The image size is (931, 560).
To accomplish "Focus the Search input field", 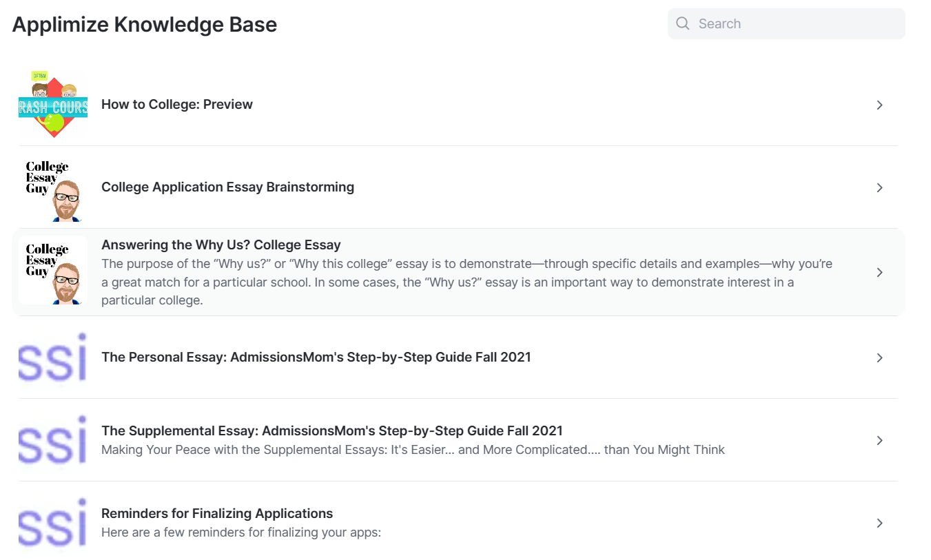I will point(786,23).
